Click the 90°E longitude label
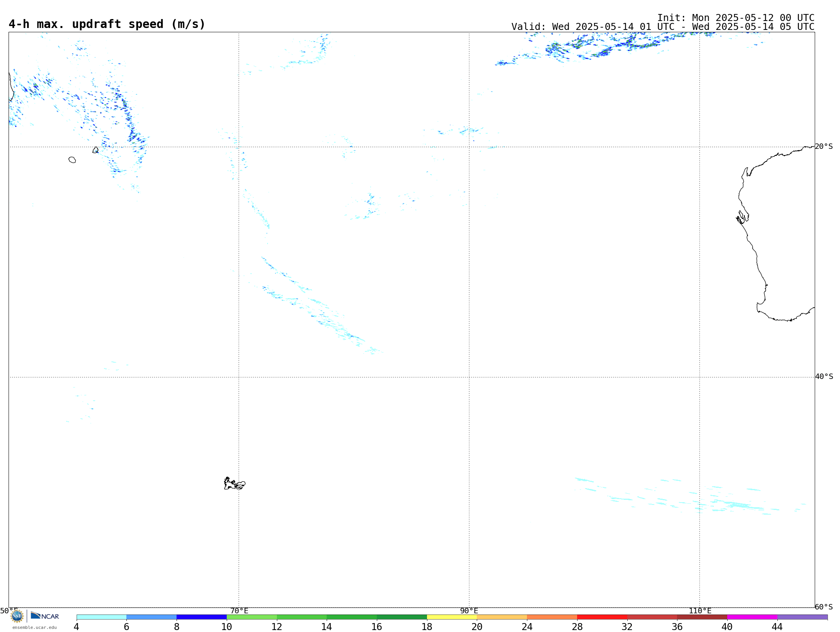The height and width of the screenshot is (632, 840). (x=469, y=611)
